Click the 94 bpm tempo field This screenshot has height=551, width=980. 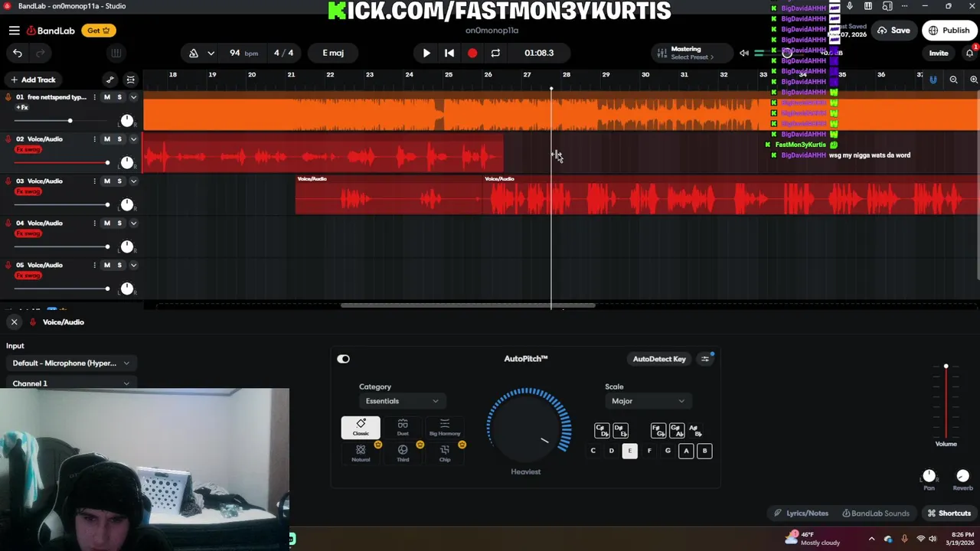click(x=243, y=53)
